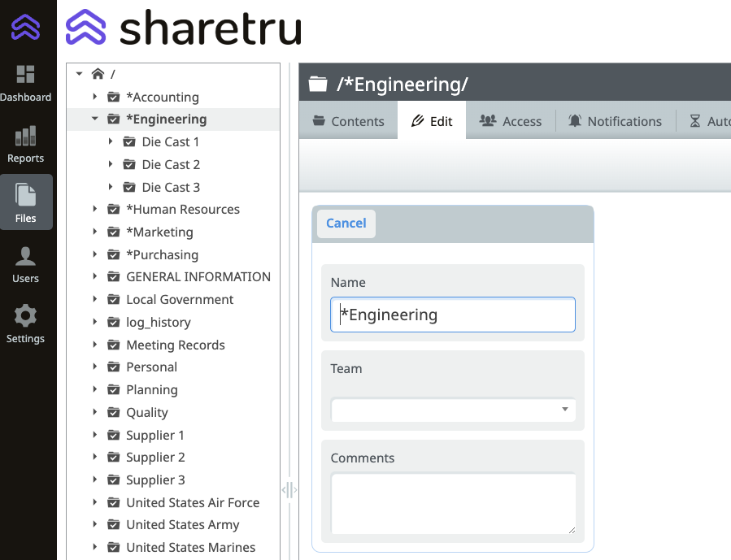Click the Personal folder icon

113,367
